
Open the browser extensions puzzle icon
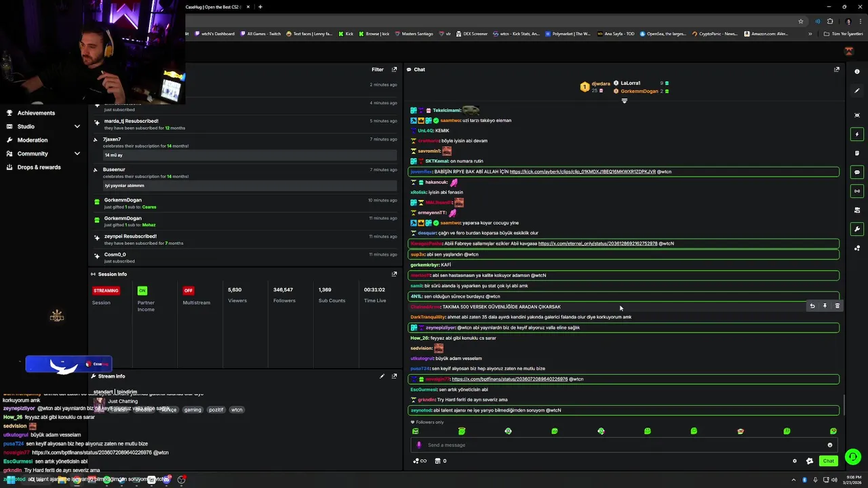point(830,21)
